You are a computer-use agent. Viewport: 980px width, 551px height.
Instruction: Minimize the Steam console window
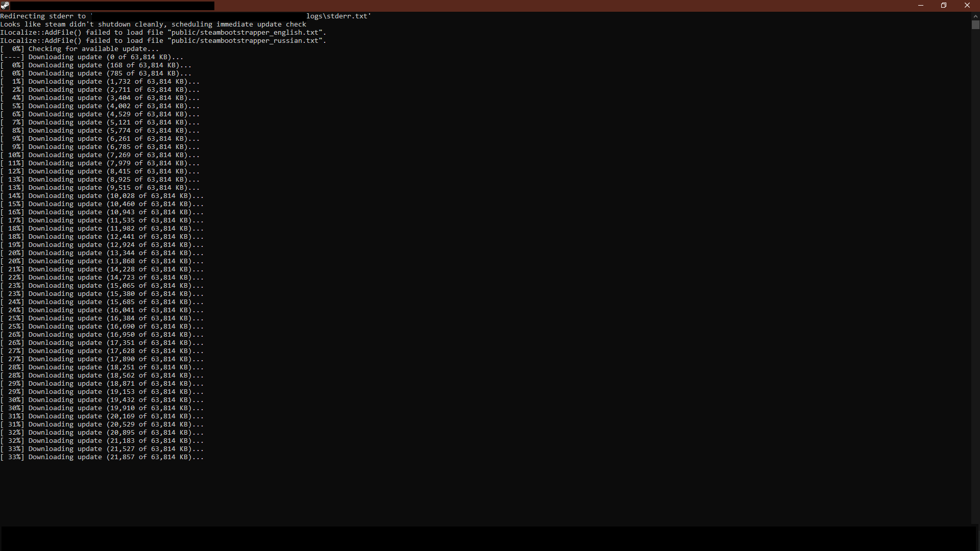(x=921, y=6)
